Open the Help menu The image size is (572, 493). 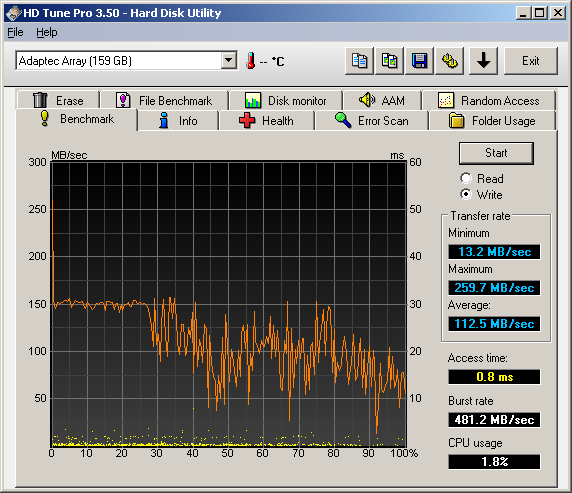pyautogui.click(x=47, y=32)
